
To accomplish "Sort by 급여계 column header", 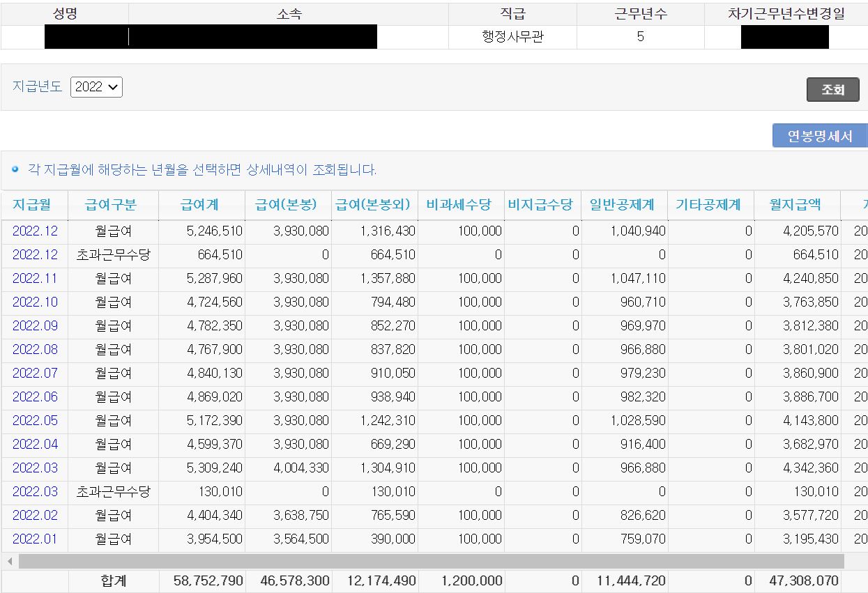I will (200, 205).
